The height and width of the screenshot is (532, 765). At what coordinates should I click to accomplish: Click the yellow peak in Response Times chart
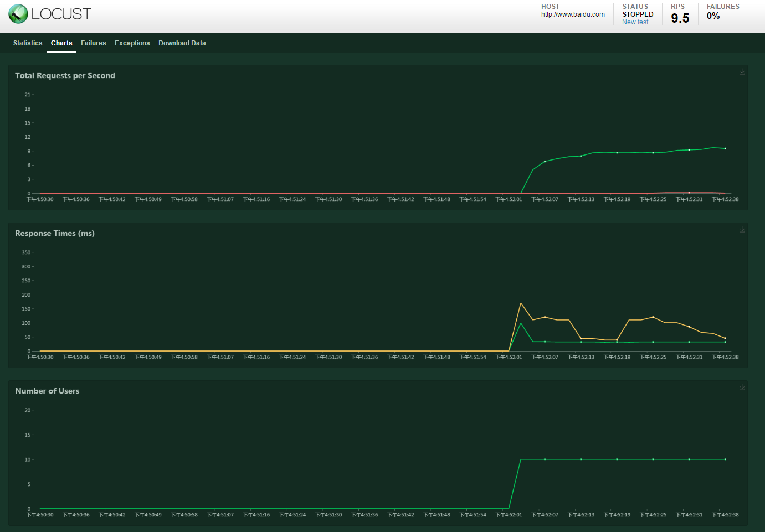(521, 303)
